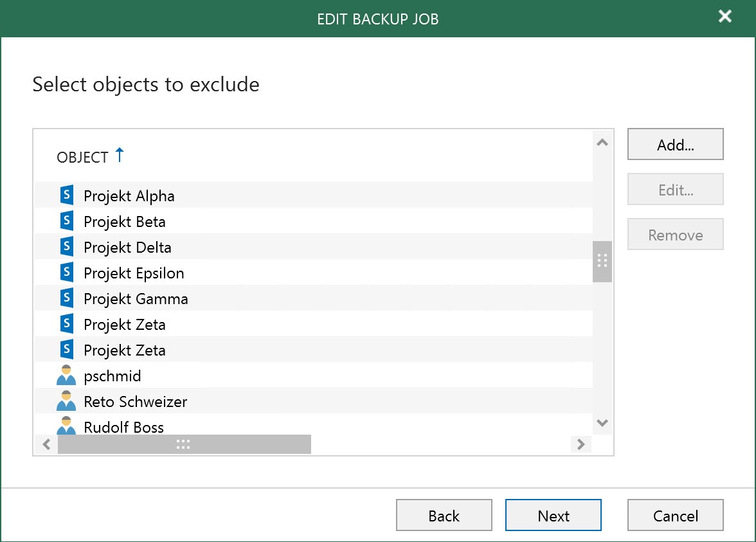The image size is (756, 542).
Task: Click the vertical scrollbar up arrow
Action: pyautogui.click(x=602, y=142)
